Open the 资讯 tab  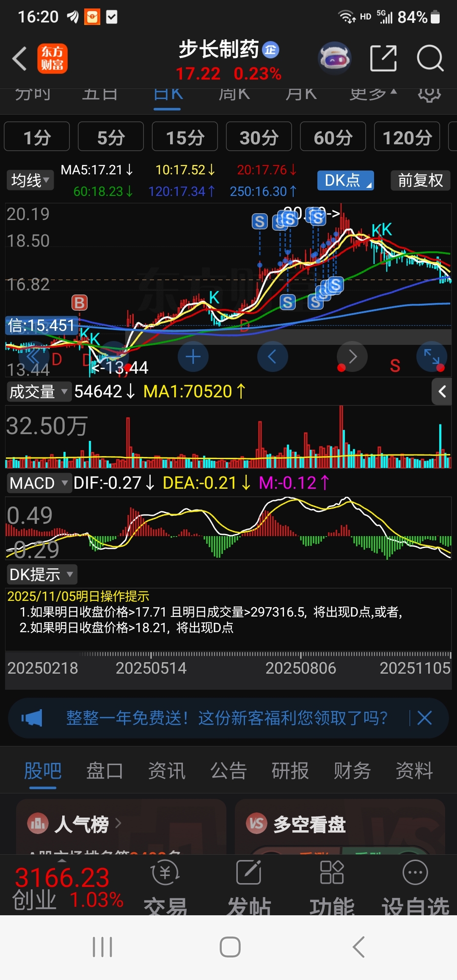tap(167, 771)
